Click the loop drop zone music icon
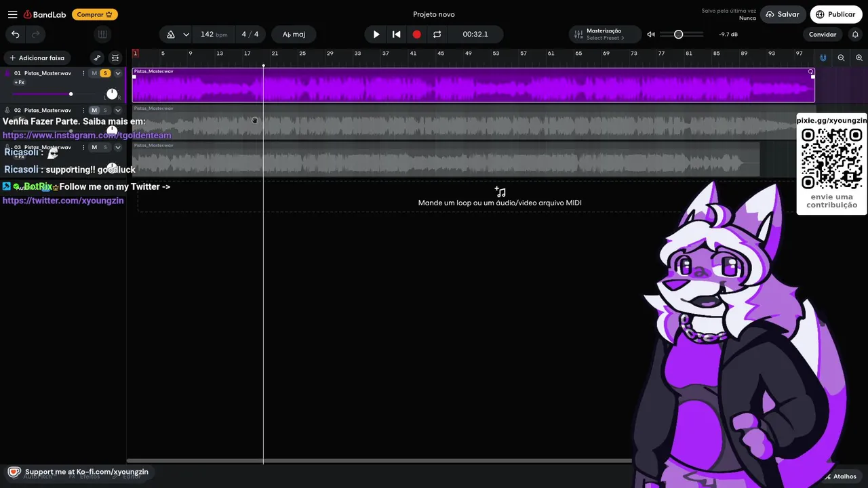868x488 pixels. 500,192
